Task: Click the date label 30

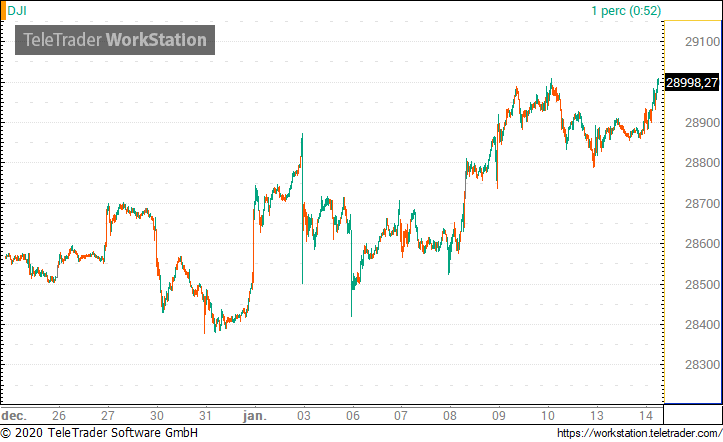Action: click(157, 416)
